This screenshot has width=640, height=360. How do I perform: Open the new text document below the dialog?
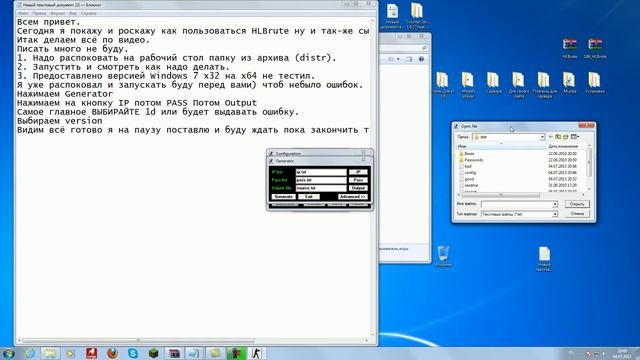click(544, 258)
